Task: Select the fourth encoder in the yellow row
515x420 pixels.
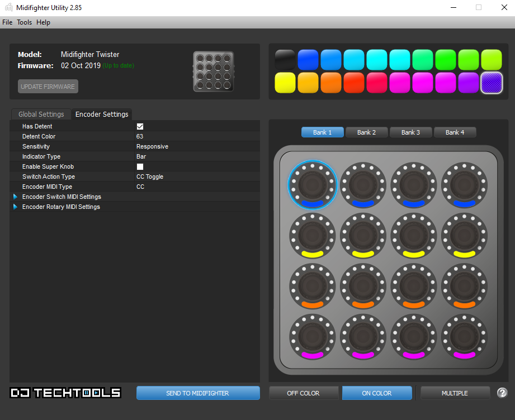Action: tap(464, 236)
